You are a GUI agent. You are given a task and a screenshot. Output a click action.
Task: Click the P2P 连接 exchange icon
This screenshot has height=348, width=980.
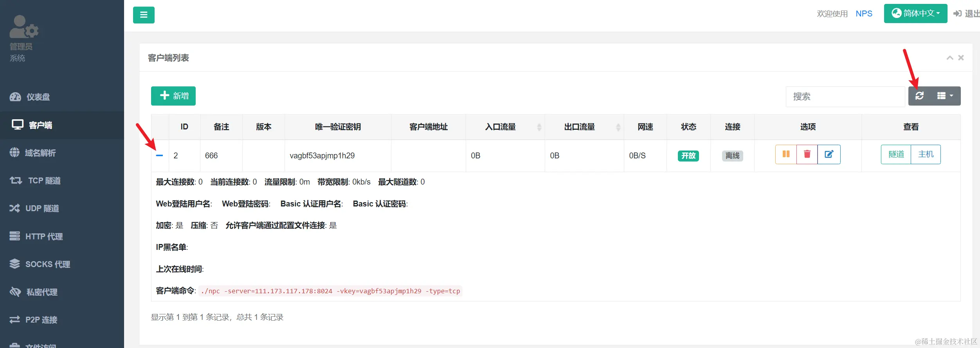coord(15,320)
